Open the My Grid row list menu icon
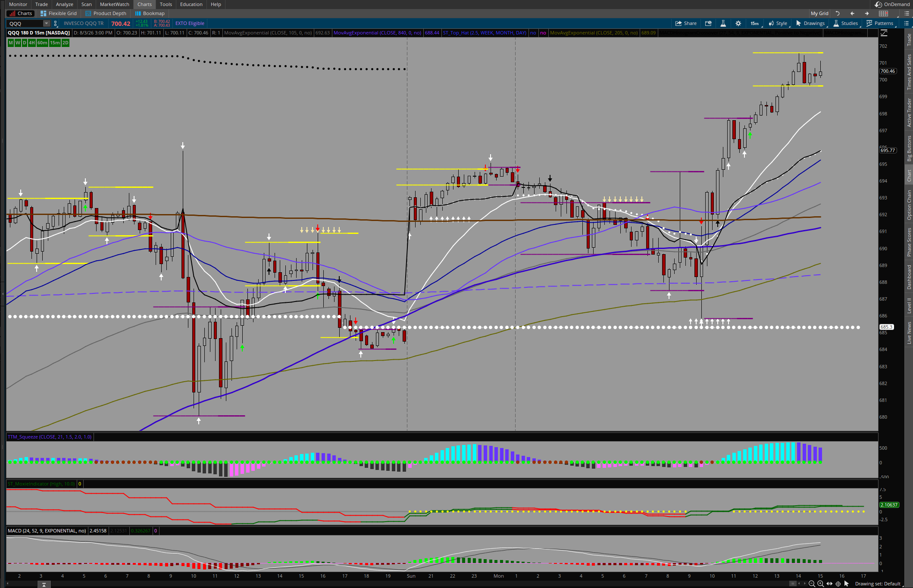Viewport: 913px width, 588px height. coord(907,13)
